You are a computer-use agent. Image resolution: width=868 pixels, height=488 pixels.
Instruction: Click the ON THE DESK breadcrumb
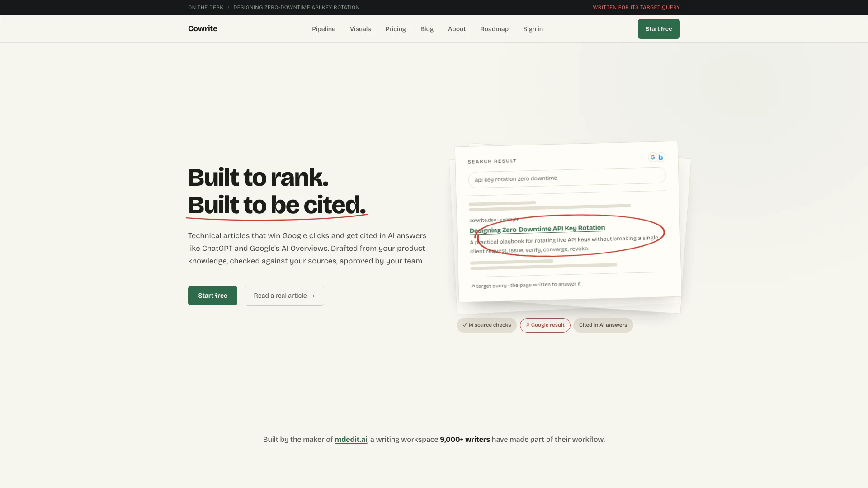click(x=206, y=7)
